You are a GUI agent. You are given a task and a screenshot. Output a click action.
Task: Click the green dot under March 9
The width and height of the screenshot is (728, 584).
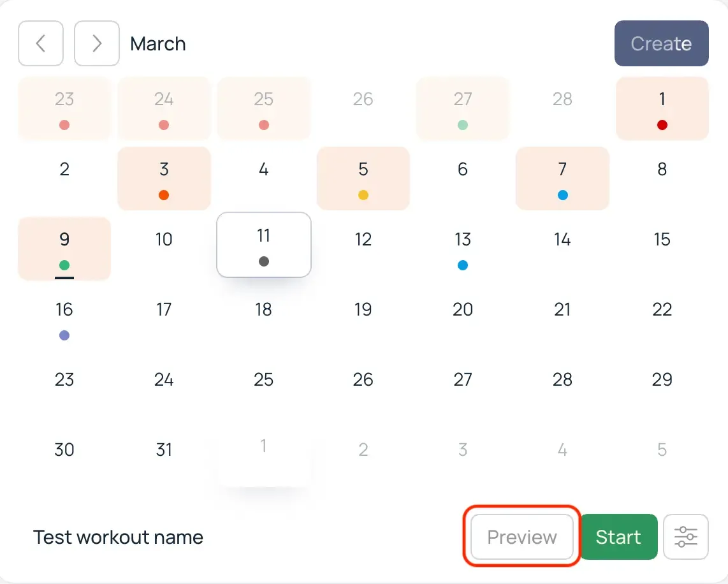click(64, 265)
